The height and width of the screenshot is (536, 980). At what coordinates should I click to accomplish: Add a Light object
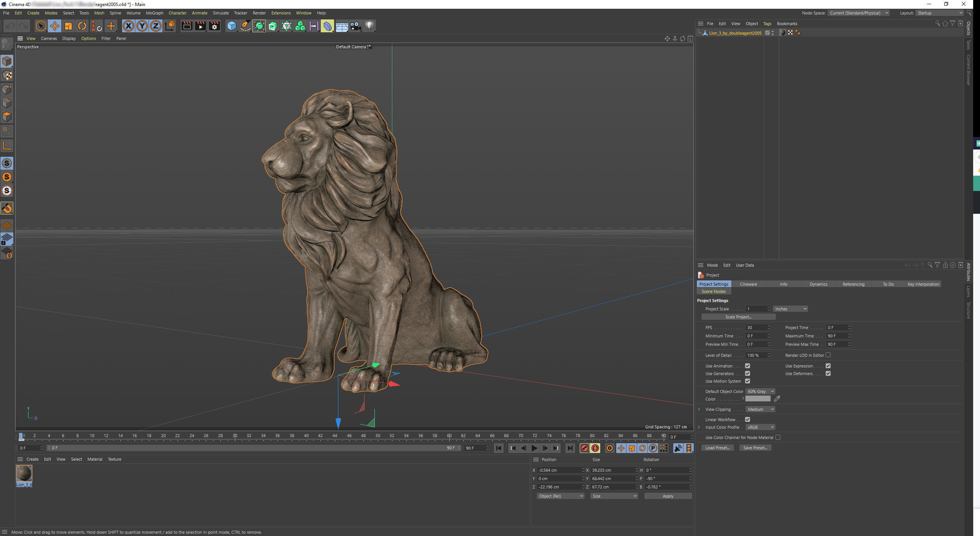pyautogui.click(x=369, y=26)
